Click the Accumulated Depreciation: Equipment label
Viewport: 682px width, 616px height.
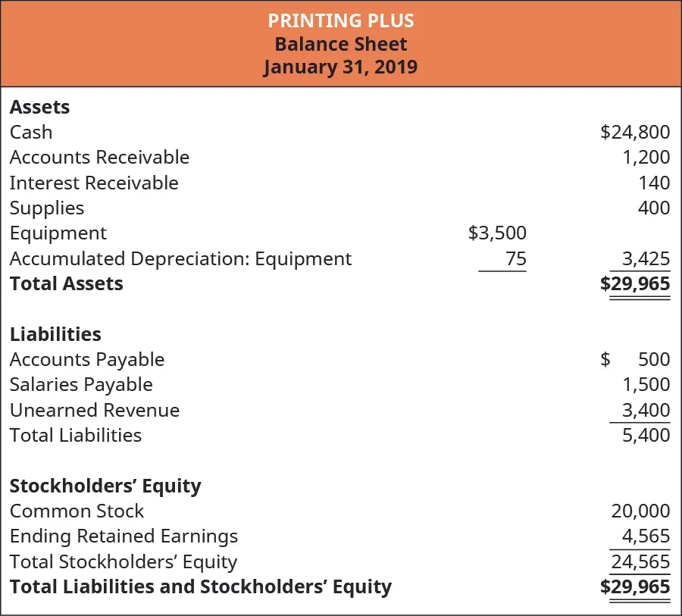coord(180,258)
